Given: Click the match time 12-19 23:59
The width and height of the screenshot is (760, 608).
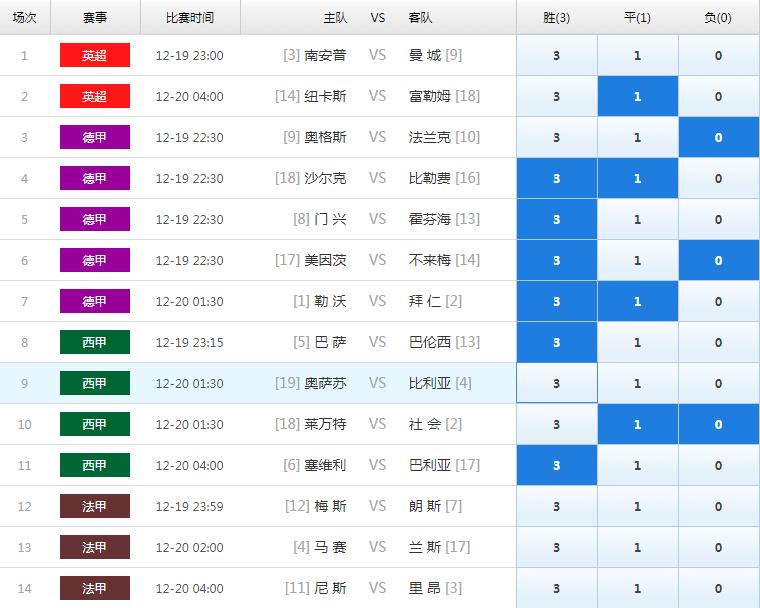Looking at the screenshot, I should 190,506.
